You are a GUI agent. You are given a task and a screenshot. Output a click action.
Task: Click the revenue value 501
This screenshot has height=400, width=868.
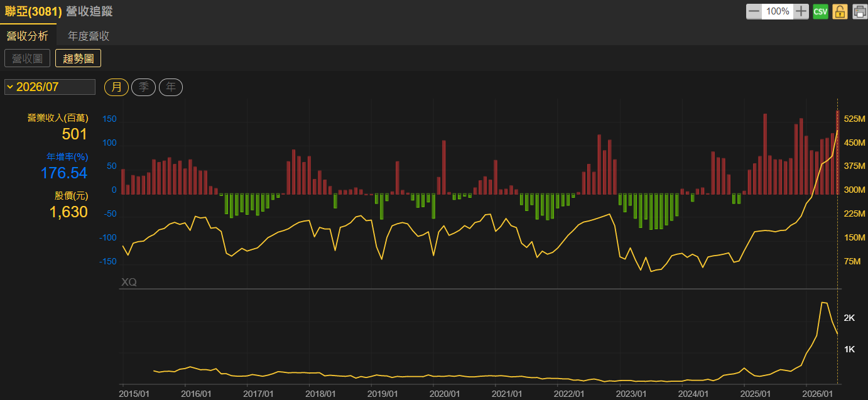click(75, 134)
